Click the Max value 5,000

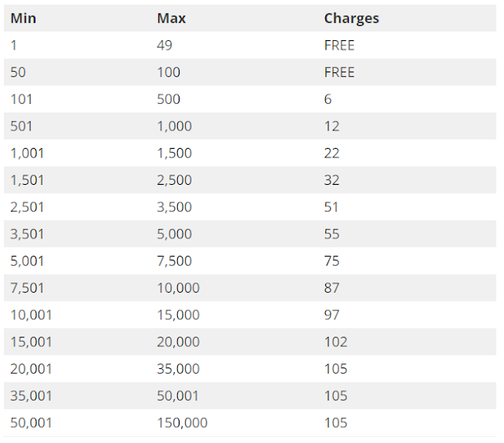click(x=174, y=234)
